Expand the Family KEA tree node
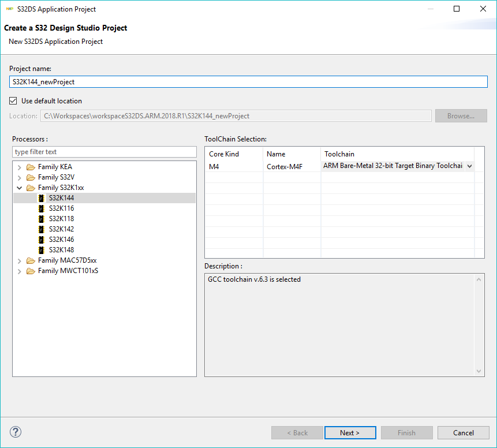The height and width of the screenshot is (448, 497). tap(19, 167)
